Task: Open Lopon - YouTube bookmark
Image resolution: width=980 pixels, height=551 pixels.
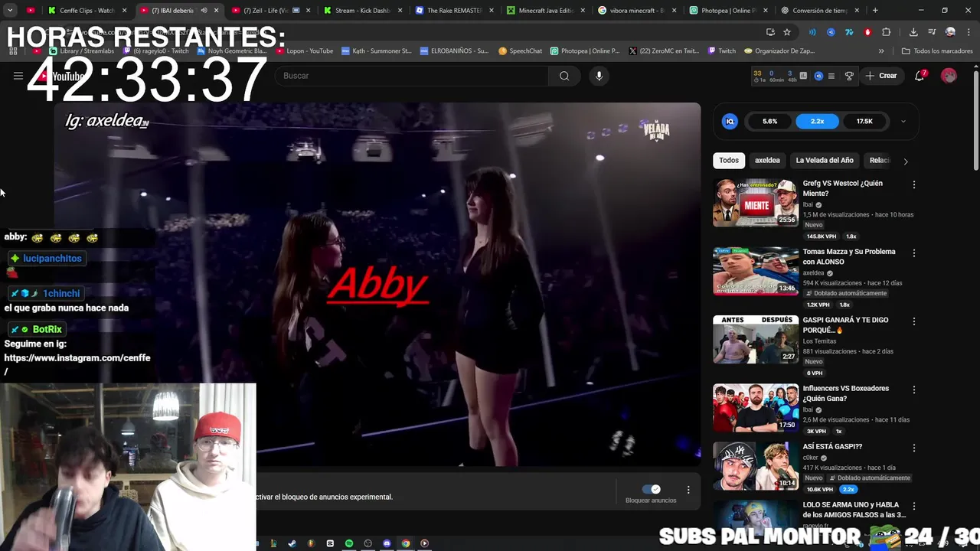Action: (x=304, y=51)
